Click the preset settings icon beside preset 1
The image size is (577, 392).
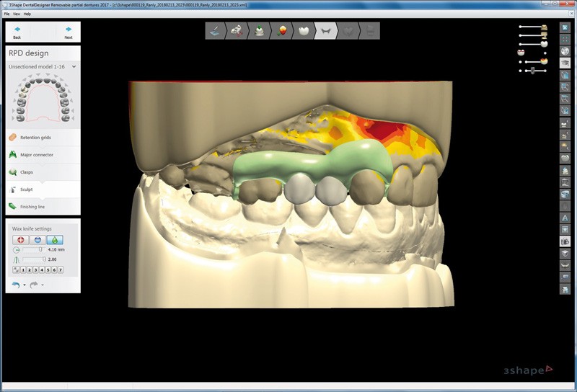point(16,270)
